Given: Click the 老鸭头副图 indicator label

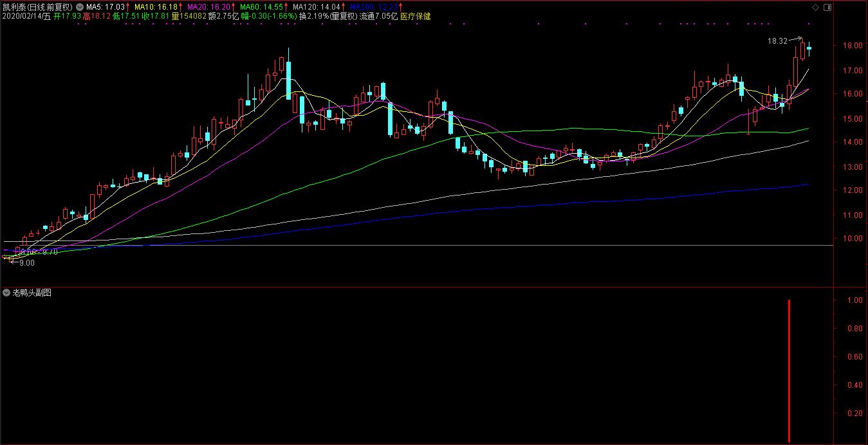Looking at the screenshot, I should point(32,293).
